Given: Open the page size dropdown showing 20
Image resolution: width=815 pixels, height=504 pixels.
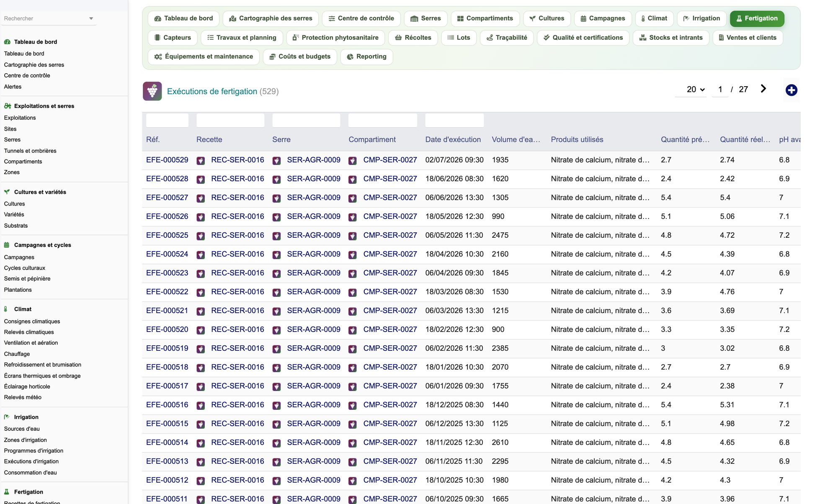Looking at the screenshot, I should tap(695, 90).
